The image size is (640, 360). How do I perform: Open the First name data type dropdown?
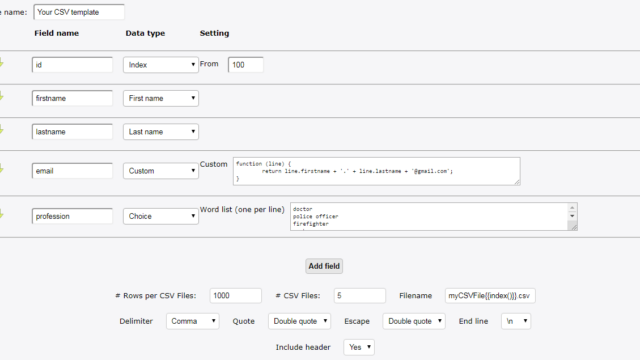click(161, 98)
